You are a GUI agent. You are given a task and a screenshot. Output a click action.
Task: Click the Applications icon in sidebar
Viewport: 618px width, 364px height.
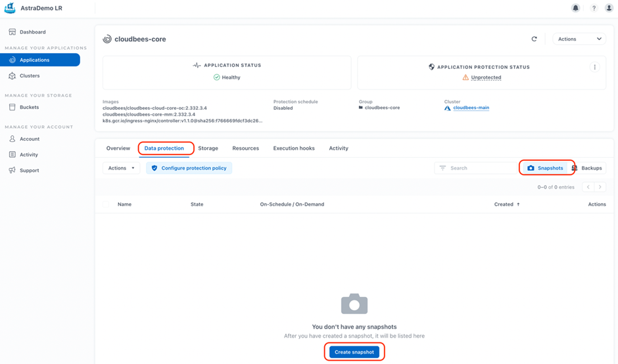tap(12, 60)
